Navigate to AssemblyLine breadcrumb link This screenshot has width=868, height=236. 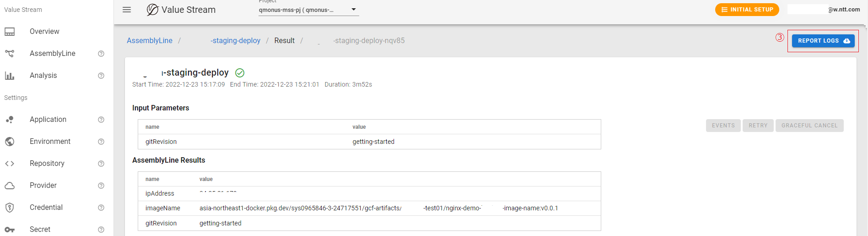click(150, 41)
